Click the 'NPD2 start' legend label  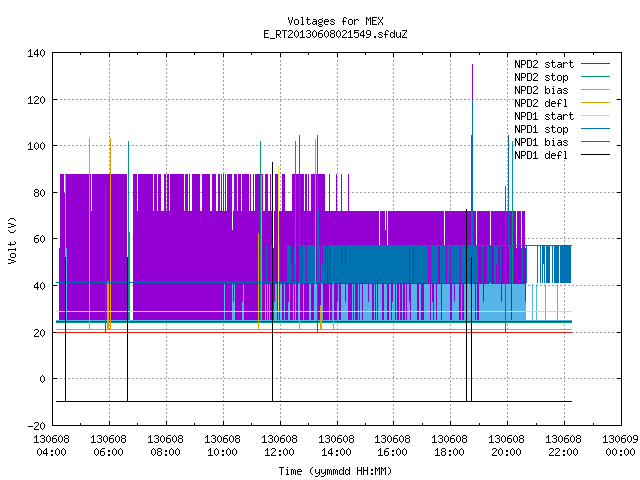(544, 64)
